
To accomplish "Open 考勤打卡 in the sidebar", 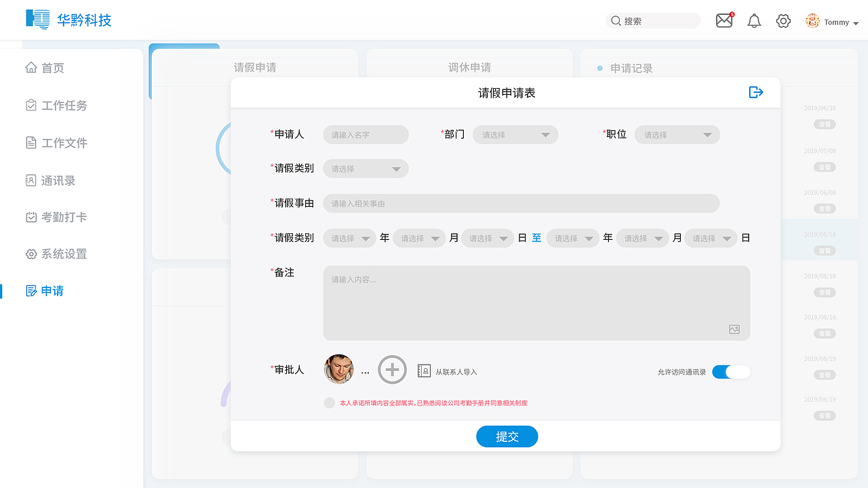I will pyautogui.click(x=56, y=217).
